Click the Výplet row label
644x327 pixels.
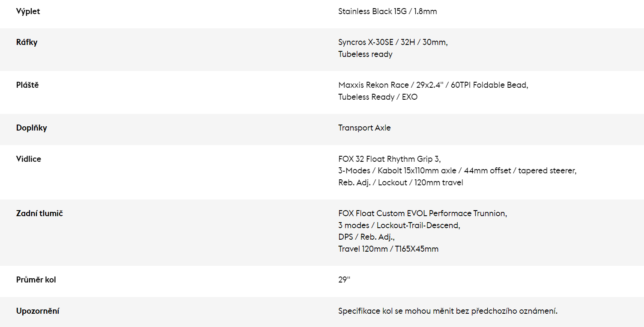[28, 12]
